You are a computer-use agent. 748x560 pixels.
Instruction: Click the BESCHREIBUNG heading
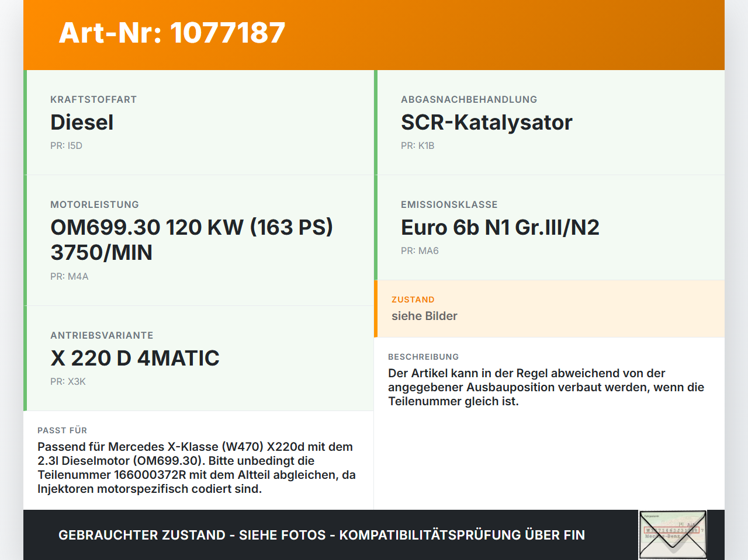tap(423, 357)
